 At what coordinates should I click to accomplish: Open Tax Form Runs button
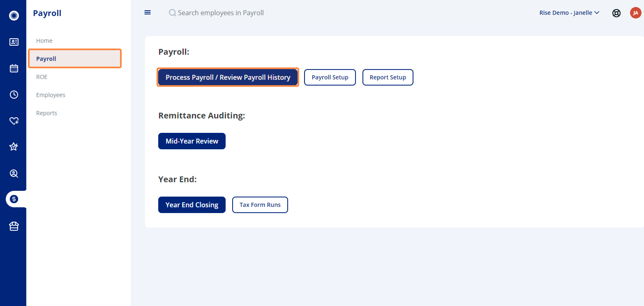(x=260, y=205)
